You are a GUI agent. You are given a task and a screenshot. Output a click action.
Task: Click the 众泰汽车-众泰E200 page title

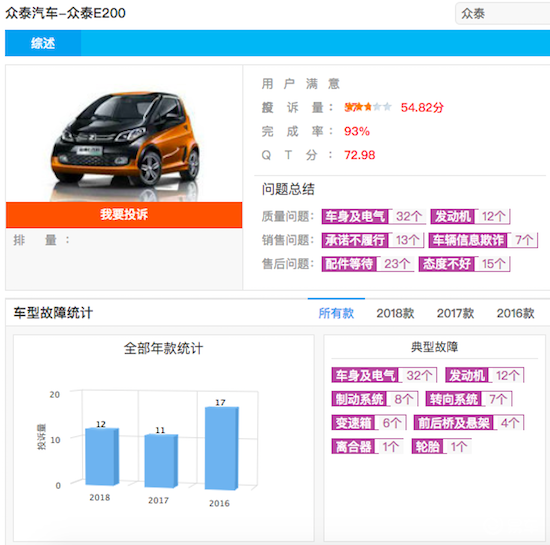point(65,13)
